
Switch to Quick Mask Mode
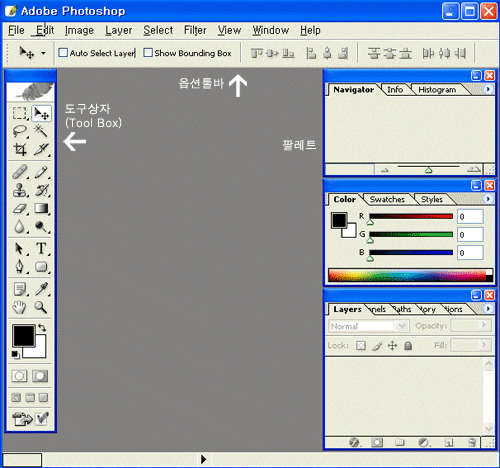point(40,376)
